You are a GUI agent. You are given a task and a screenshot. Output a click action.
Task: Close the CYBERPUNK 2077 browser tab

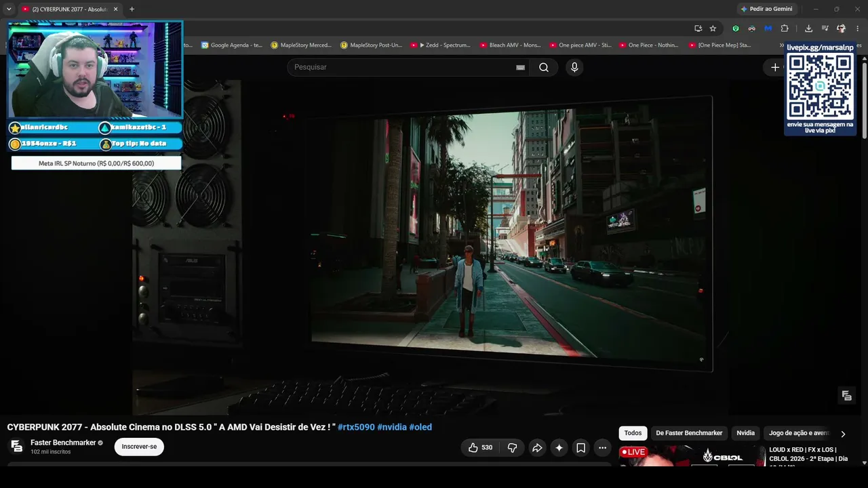click(x=115, y=9)
